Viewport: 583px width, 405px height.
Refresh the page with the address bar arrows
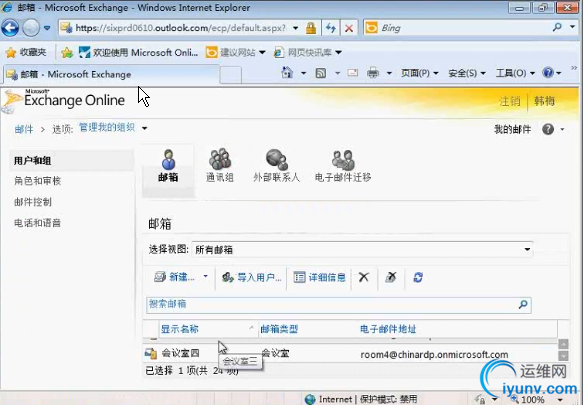(331, 28)
